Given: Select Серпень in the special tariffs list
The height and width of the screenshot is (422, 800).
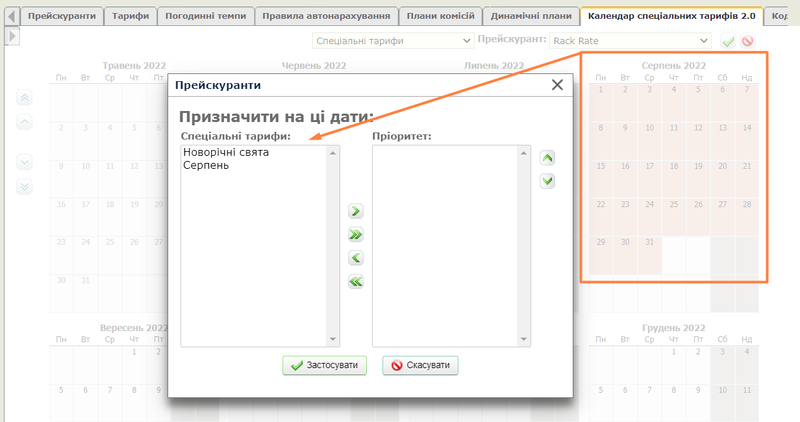Looking at the screenshot, I should tap(206, 166).
